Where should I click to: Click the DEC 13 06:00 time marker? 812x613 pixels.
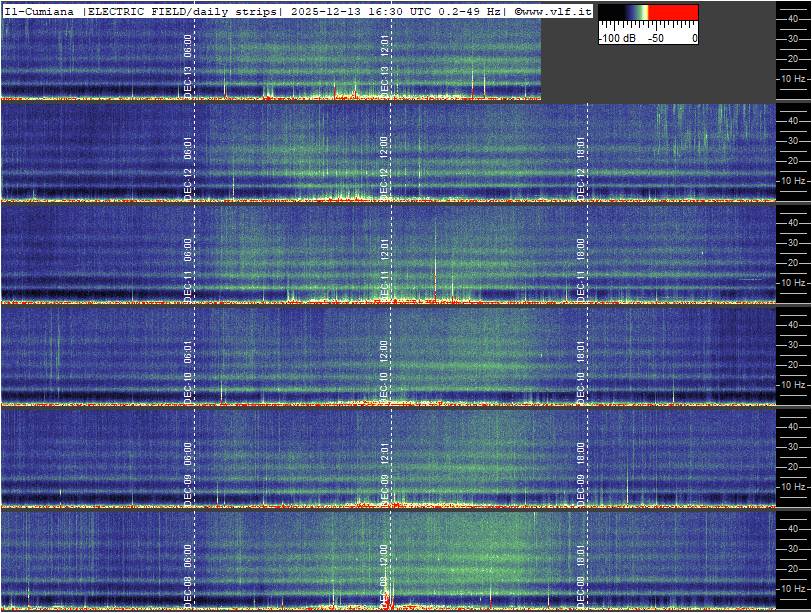[x=188, y=64]
